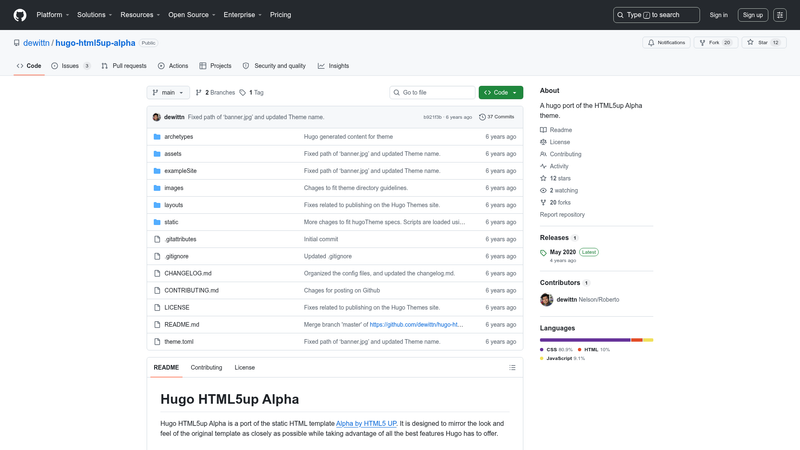Open the green Code dropdown button
800x450 pixels.
click(x=501, y=92)
